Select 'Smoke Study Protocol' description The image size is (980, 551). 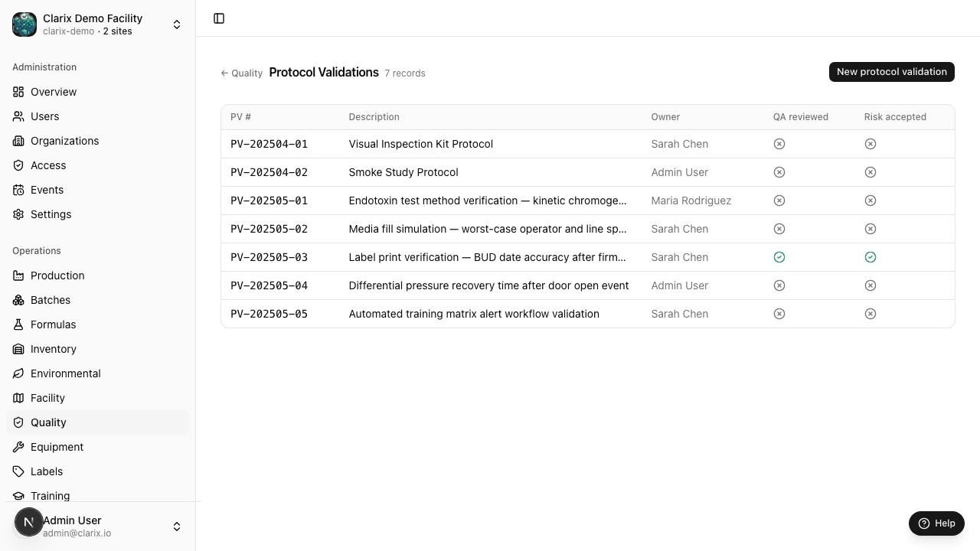click(x=403, y=172)
